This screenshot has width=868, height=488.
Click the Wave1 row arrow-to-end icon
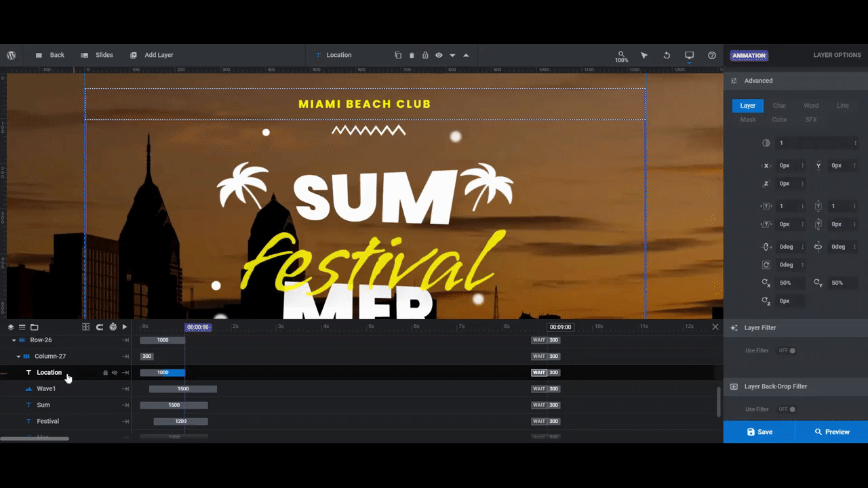[x=125, y=389]
